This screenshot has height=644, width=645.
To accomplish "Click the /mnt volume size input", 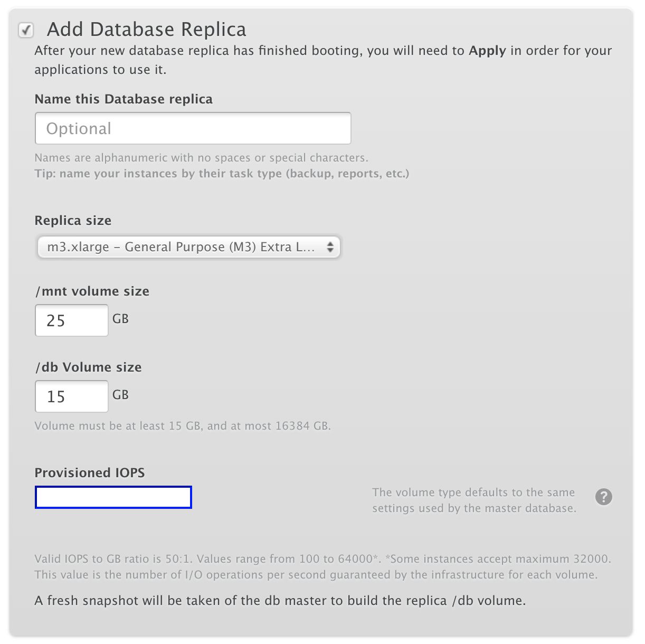I will [x=71, y=320].
